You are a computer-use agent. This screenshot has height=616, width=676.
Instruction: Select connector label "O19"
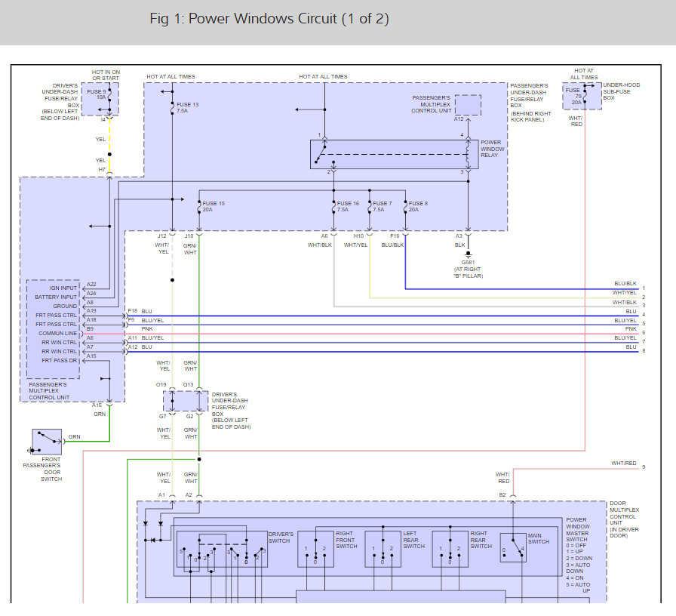pos(161,384)
